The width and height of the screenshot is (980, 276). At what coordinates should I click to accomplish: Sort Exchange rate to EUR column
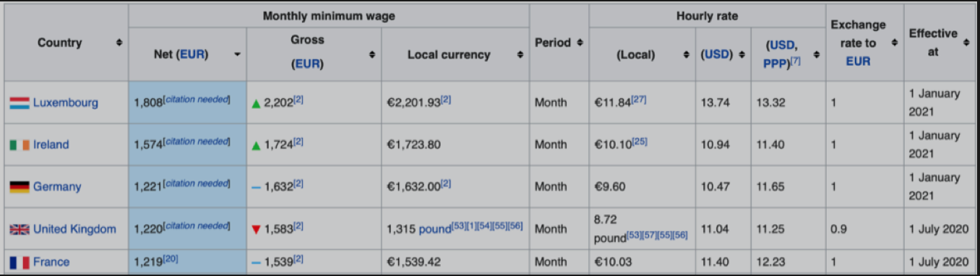click(x=895, y=43)
